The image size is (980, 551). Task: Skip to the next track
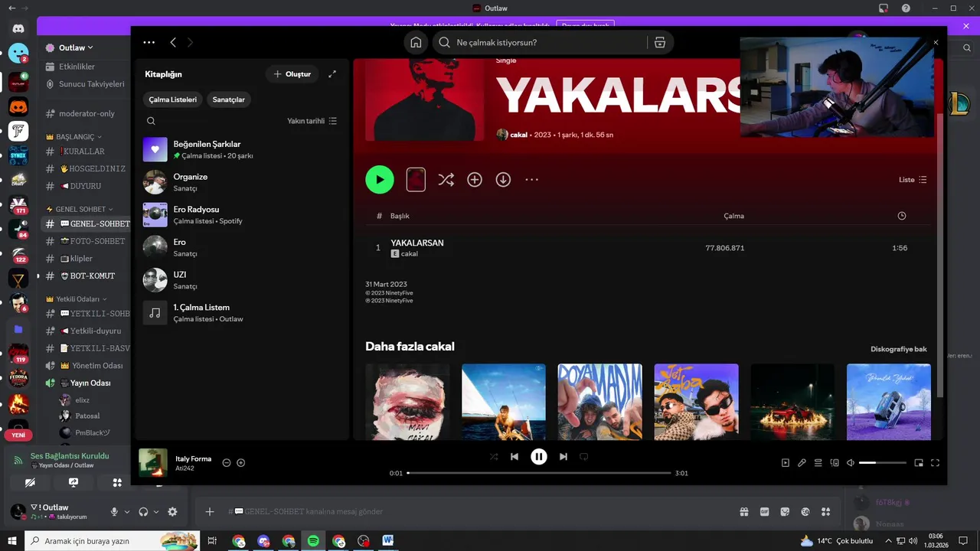[563, 457]
